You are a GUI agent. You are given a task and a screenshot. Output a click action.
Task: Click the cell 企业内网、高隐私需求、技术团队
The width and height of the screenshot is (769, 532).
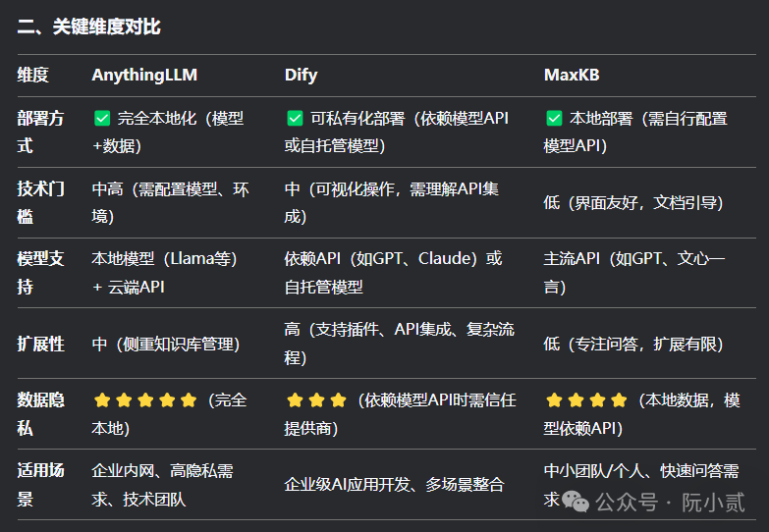click(x=162, y=485)
